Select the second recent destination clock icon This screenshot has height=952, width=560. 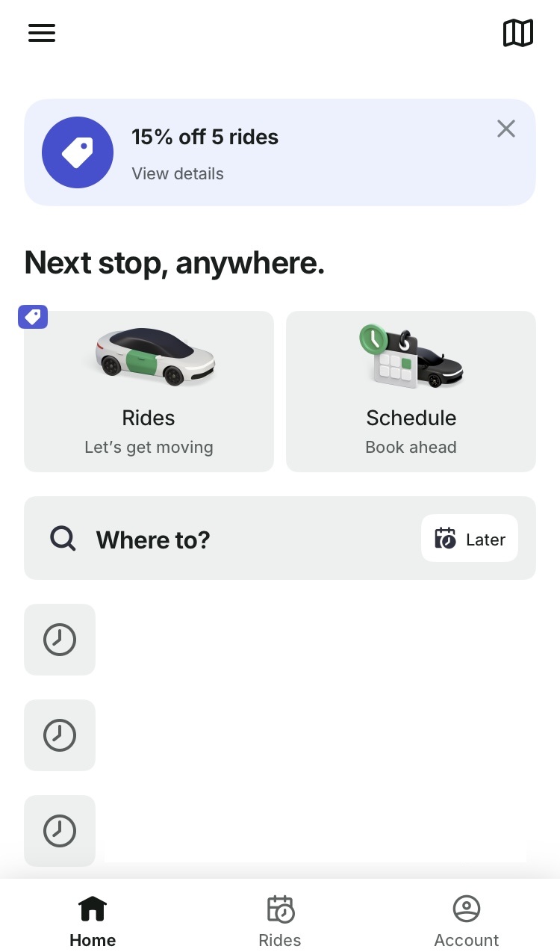click(x=60, y=735)
